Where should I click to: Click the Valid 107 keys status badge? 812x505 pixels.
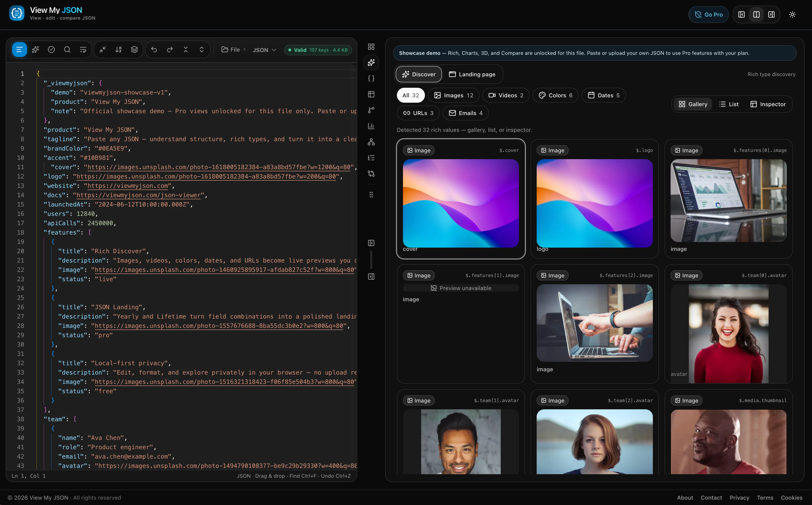[318, 50]
